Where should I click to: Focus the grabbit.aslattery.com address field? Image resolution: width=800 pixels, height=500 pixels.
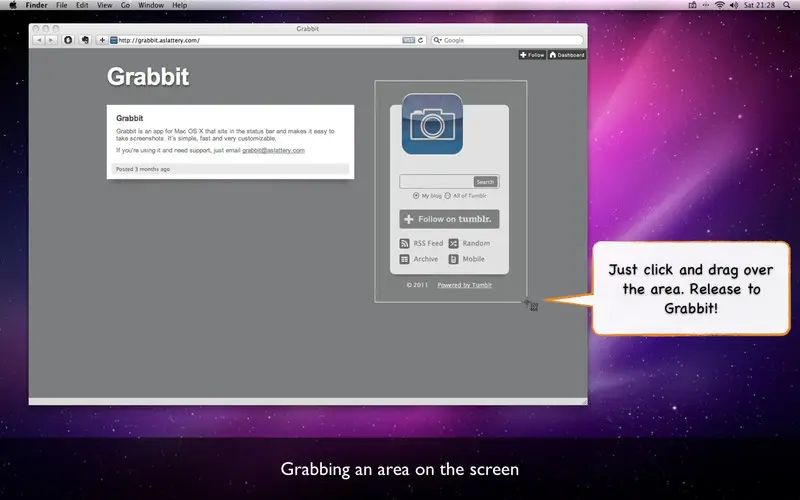click(259, 40)
